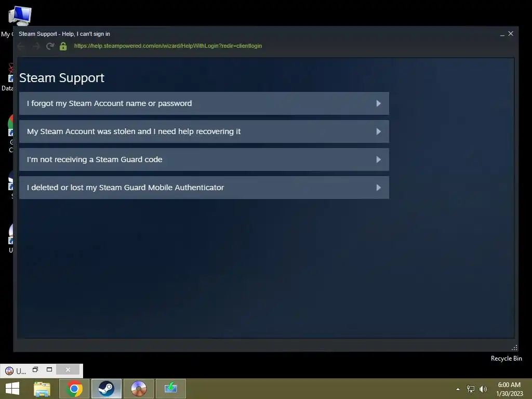Click the minimized window's app icon

pyautogui.click(x=9, y=371)
